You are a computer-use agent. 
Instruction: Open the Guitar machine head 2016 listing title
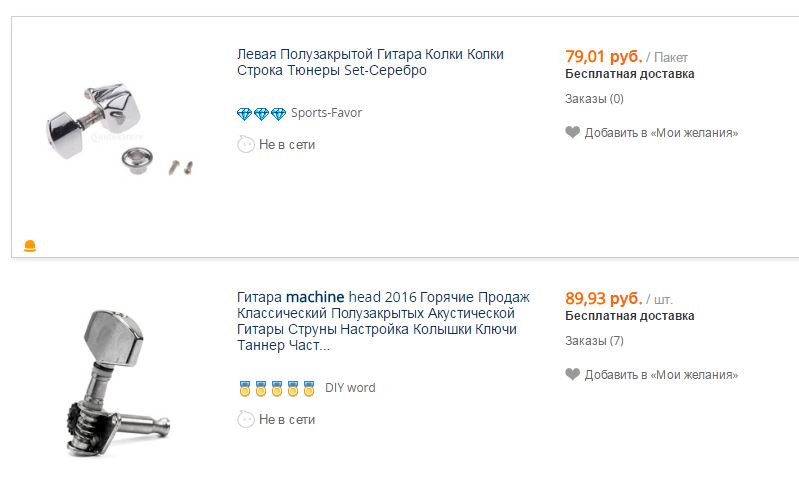[x=383, y=321]
